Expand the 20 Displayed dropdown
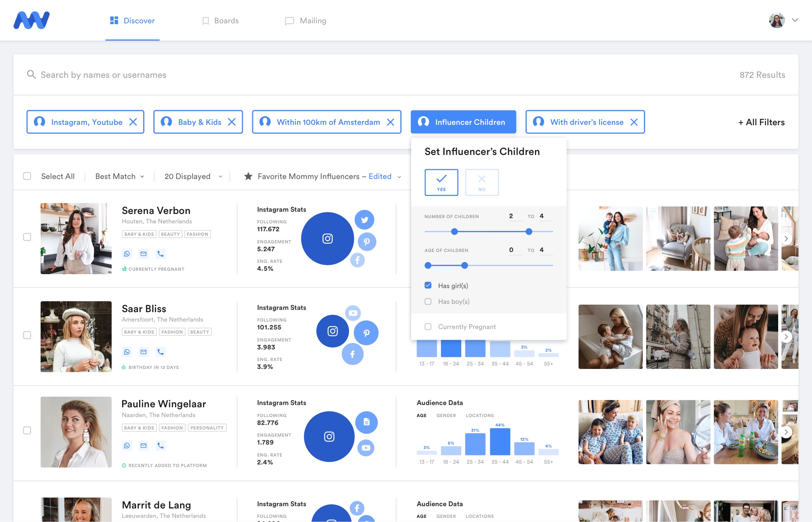 [x=193, y=176]
